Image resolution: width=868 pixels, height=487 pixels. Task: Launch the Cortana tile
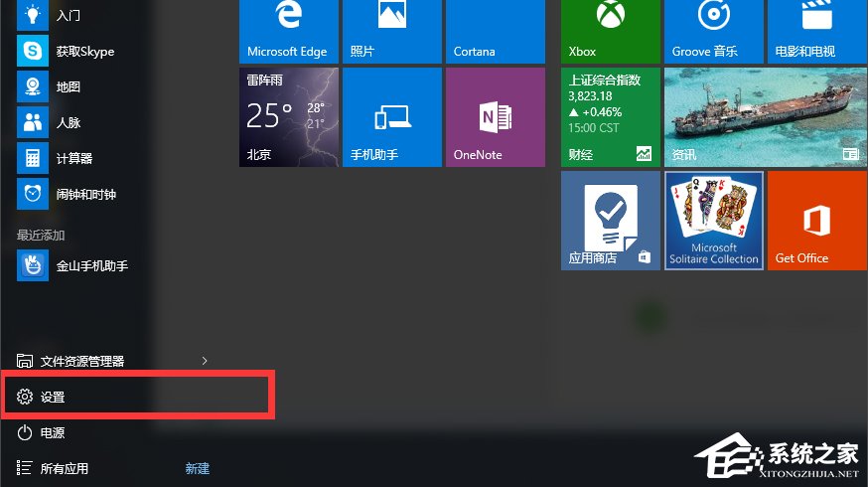pos(496,32)
